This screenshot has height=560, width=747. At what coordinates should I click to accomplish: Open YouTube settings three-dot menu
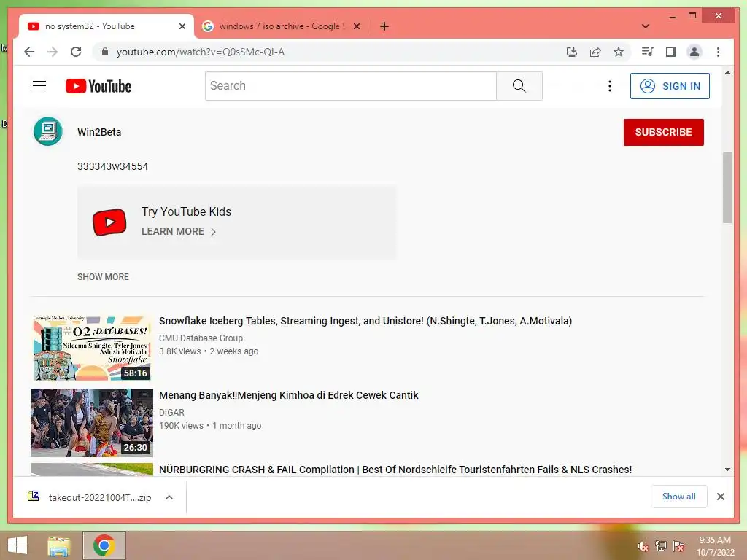609,86
